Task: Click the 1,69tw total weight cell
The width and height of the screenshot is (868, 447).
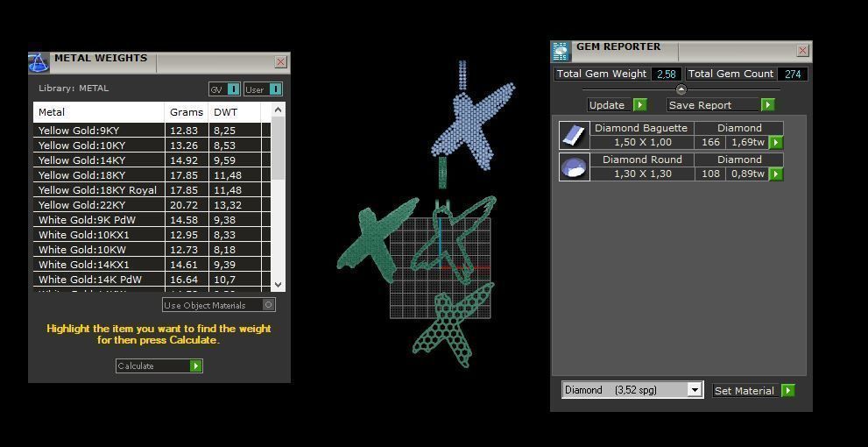Action: [748, 142]
